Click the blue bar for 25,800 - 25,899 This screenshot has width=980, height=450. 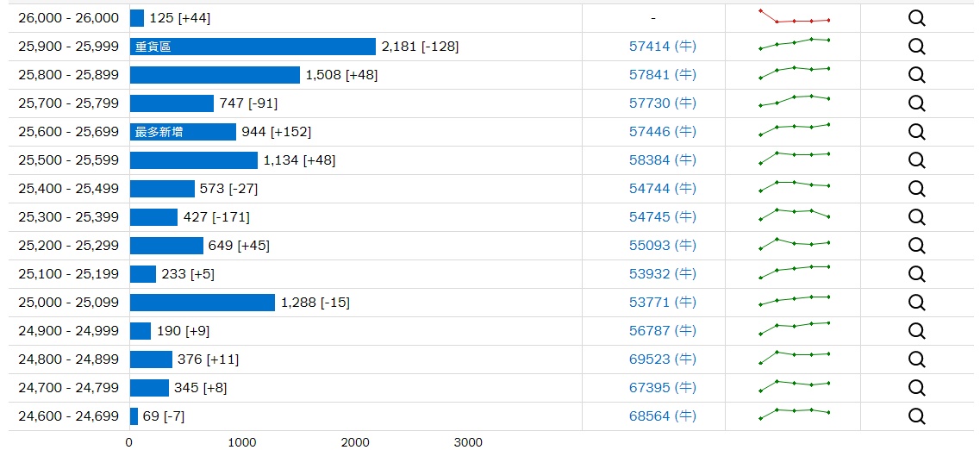215,75
